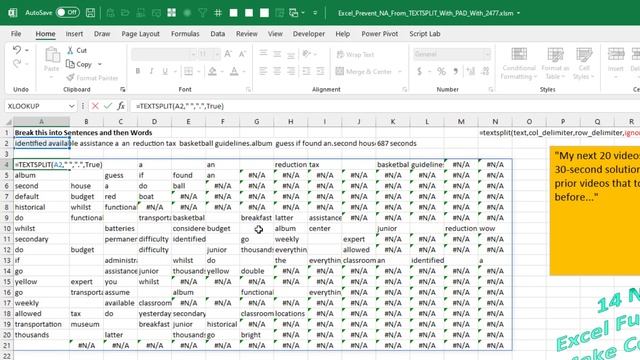The image size is (640, 360).
Task: Open Clipboard dialog launcher
Action: point(122,89)
